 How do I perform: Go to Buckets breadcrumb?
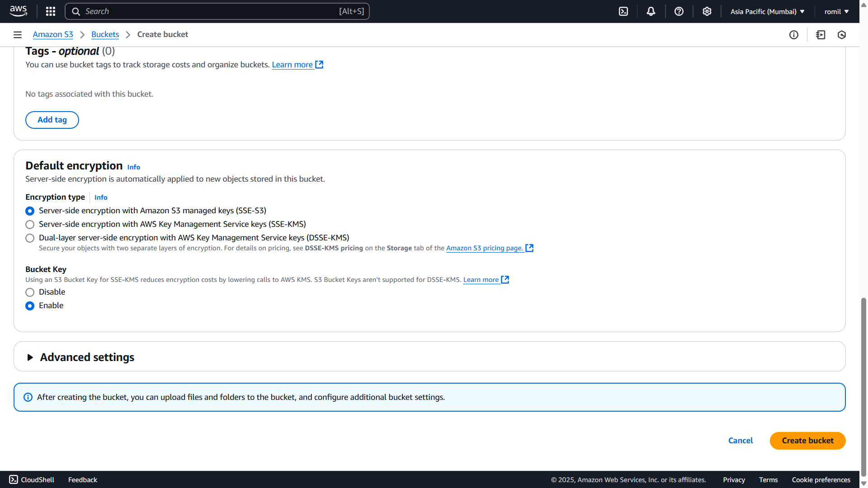(105, 34)
